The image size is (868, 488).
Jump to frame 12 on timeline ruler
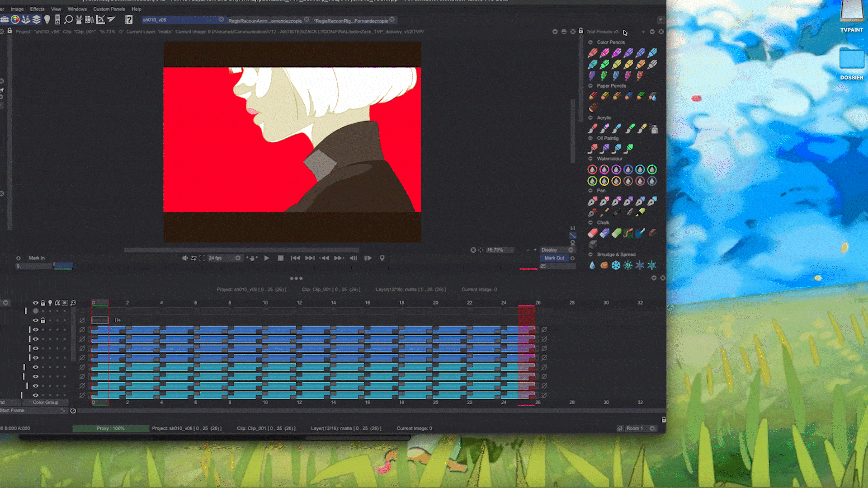coord(299,303)
